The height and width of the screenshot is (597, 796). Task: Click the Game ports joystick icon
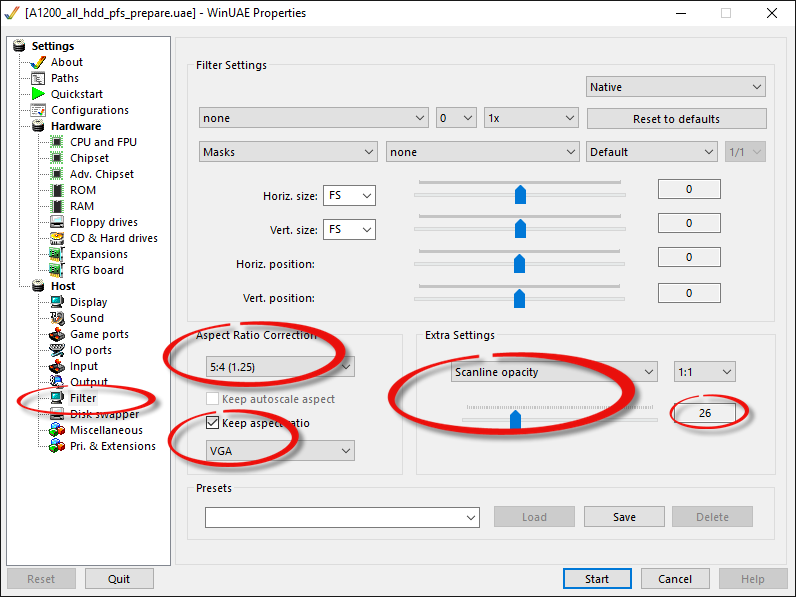point(57,334)
